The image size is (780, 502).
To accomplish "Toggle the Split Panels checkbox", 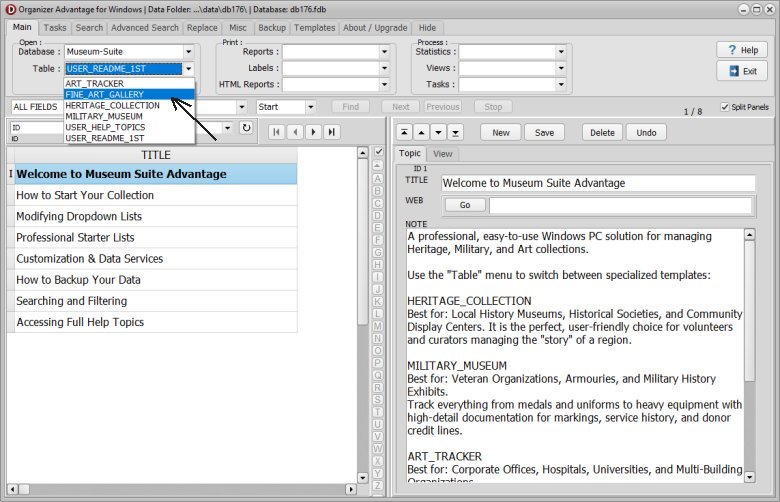I will pos(725,107).
